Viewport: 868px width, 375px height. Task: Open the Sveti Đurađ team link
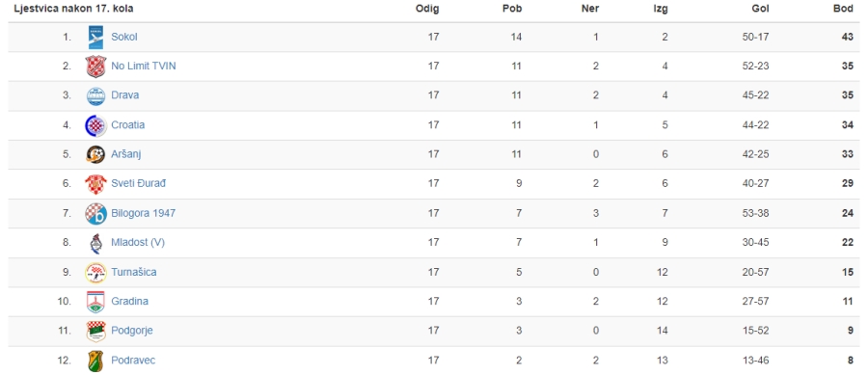pyautogui.click(x=138, y=183)
